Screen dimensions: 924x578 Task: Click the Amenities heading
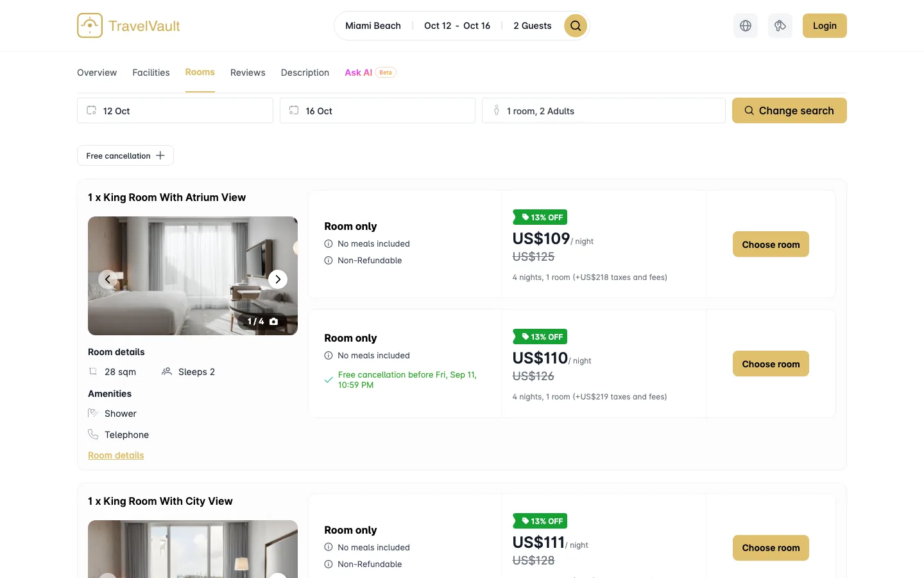click(110, 394)
